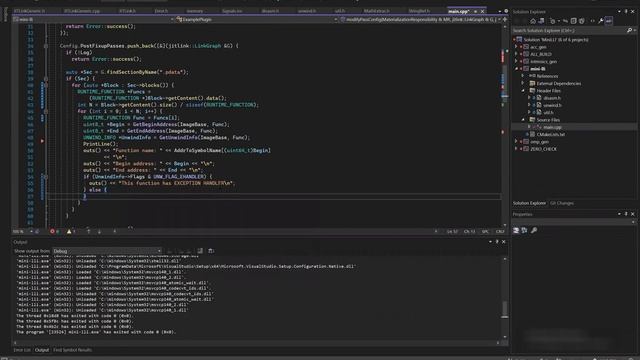The image size is (640, 360).
Task: Click the editor split-window handle icon
Action: click(x=504, y=19)
